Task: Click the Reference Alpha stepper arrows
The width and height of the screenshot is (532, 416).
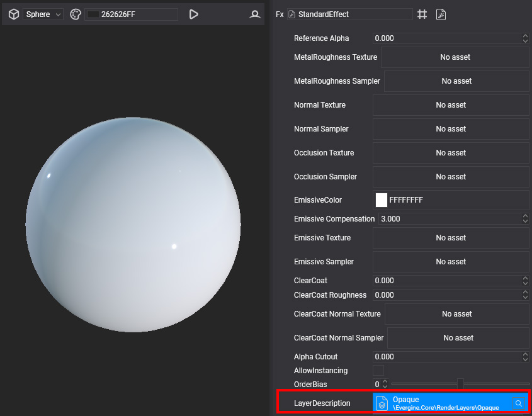Action: 525,38
